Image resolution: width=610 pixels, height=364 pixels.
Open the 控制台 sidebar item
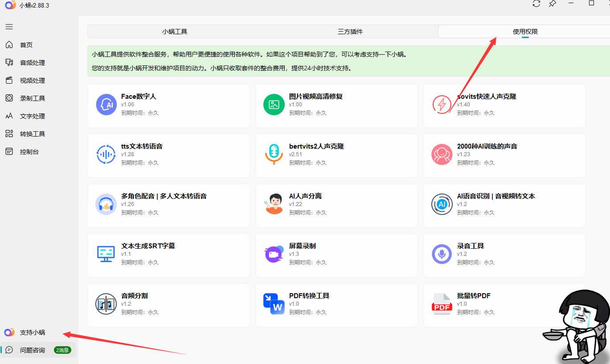(29, 152)
